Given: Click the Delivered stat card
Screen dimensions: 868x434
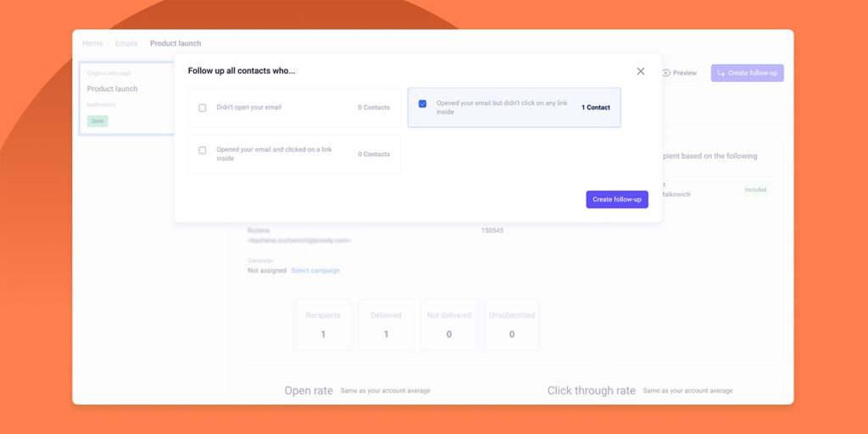Looking at the screenshot, I should click(x=386, y=325).
